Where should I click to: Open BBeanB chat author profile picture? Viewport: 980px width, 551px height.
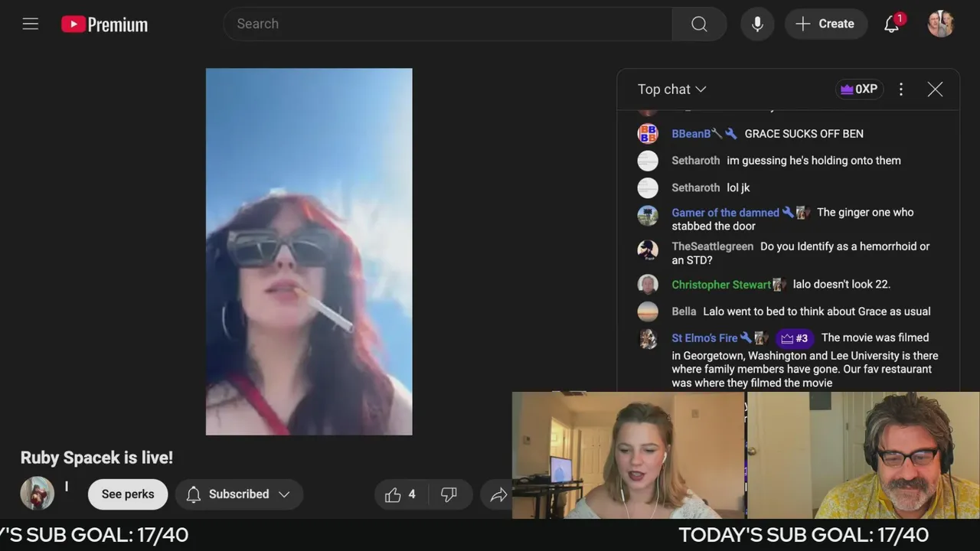[x=648, y=133]
